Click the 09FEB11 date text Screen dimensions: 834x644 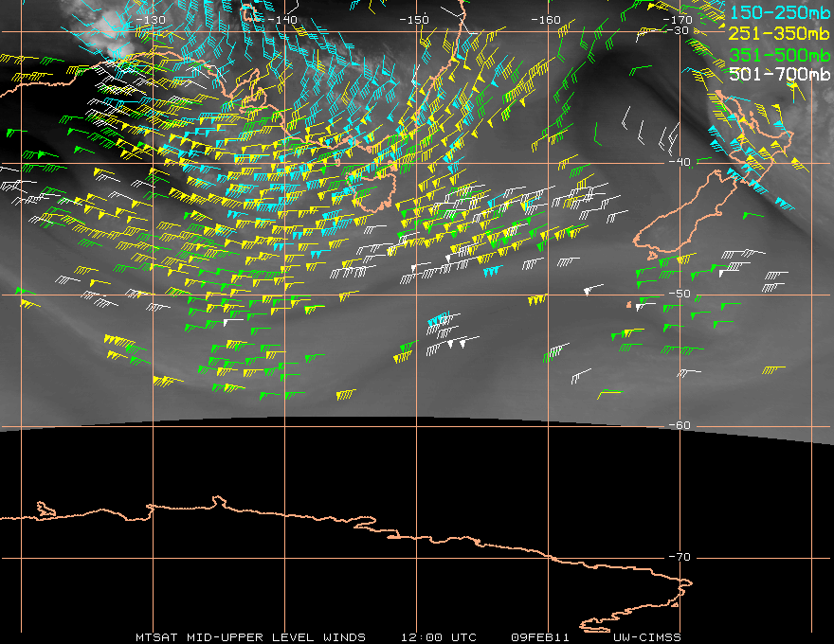[540, 637]
